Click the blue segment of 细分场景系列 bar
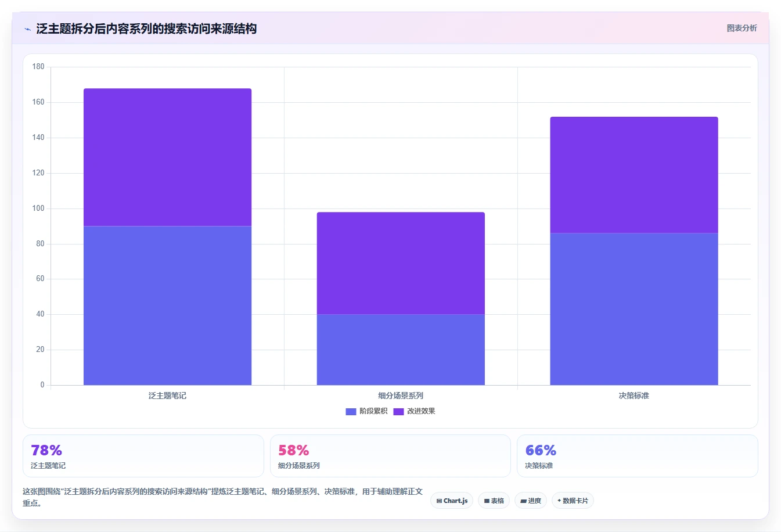The width and height of the screenshot is (781, 532). [x=401, y=350]
